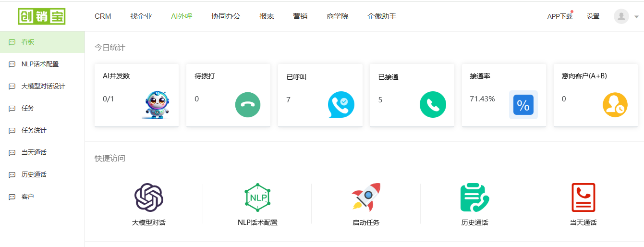The image size is (644, 247).
Task: Open the 报表 menu
Action: [267, 16]
